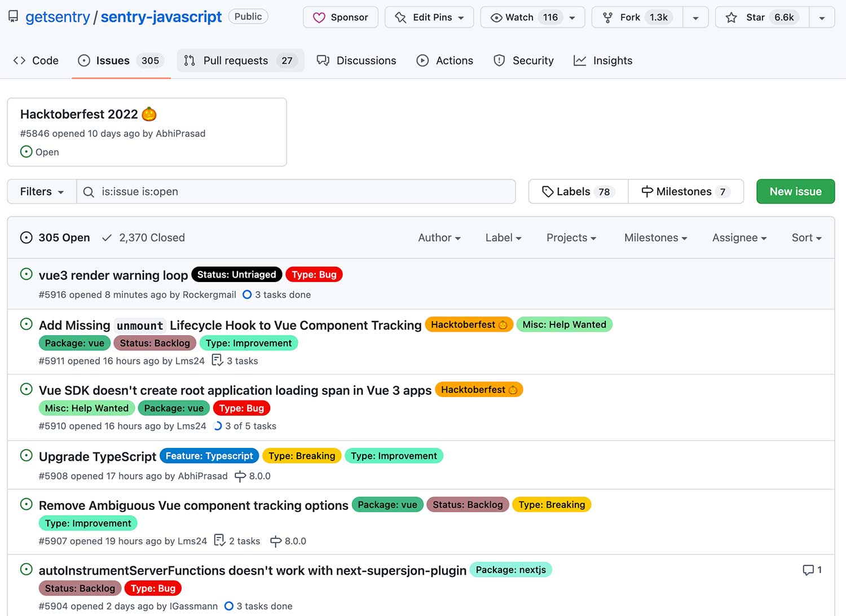Image resolution: width=846 pixels, height=616 pixels.
Task: Filter by Package: nextjs label
Action: 511,570
